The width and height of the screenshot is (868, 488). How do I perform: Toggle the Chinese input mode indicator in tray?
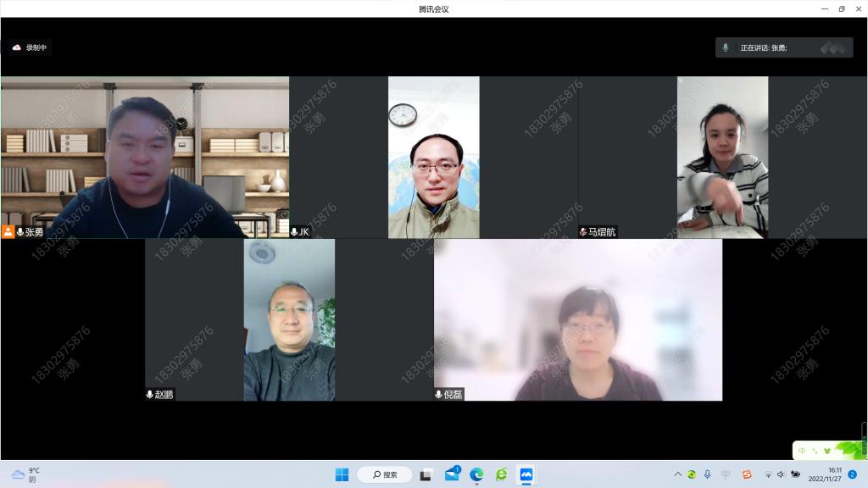click(x=726, y=474)
